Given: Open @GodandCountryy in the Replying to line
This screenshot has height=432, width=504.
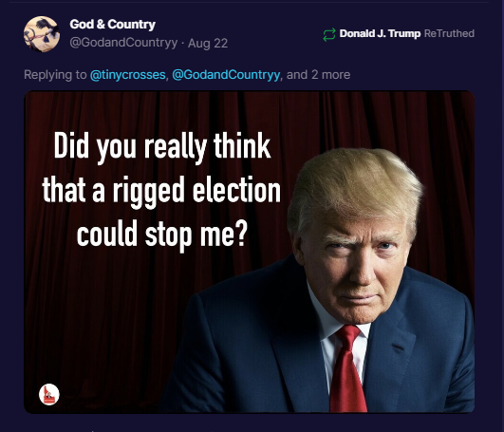Looking at the screenshot, I should pos(226,75).
